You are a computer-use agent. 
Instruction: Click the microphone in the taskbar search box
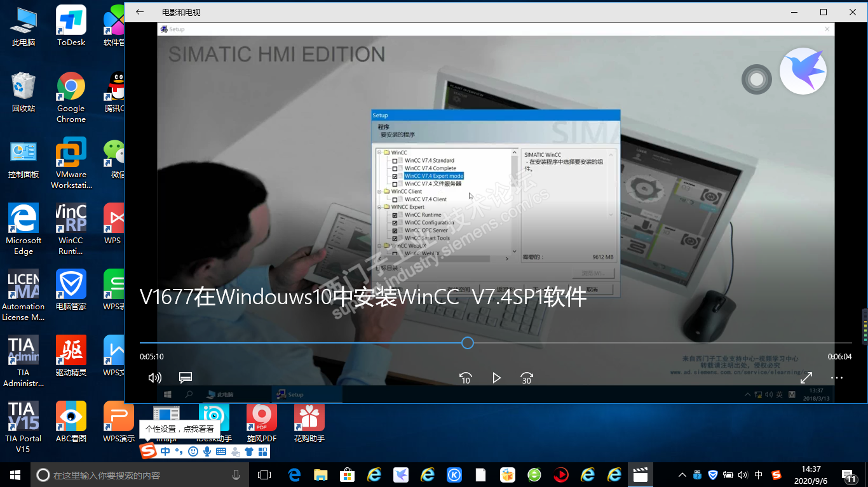click(x=236, y=475)
